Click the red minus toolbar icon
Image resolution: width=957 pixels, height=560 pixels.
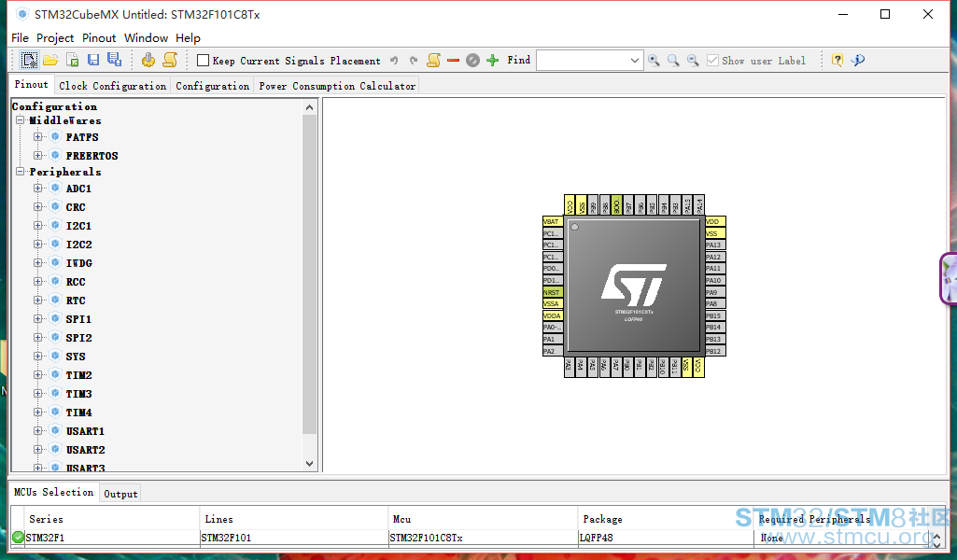click(453, 61)
